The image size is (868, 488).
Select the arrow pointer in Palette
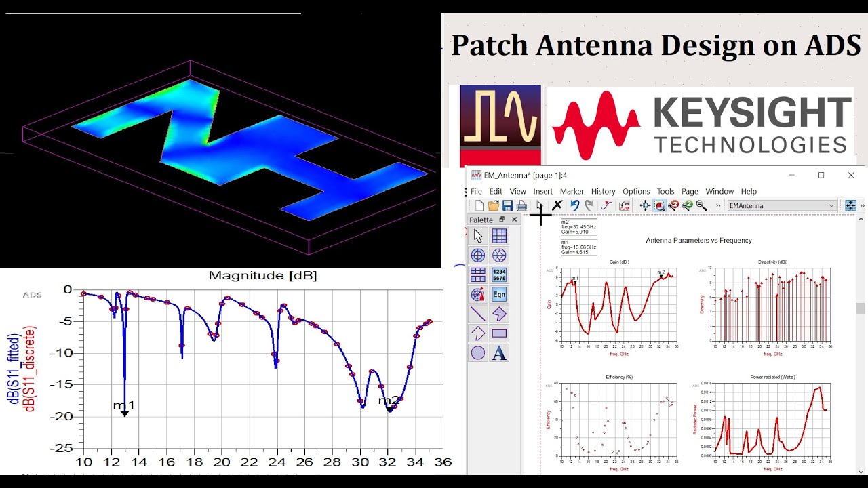click(x=478, y=236)
